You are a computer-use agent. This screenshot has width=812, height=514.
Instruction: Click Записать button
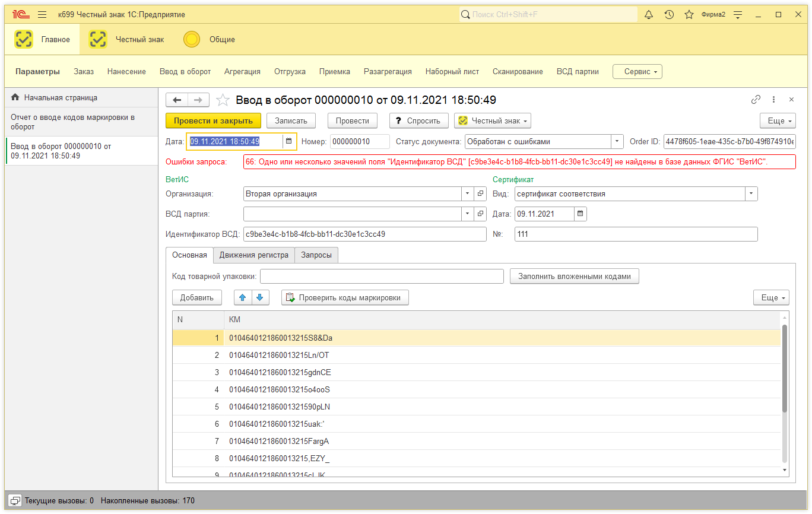tap(291, 120)
